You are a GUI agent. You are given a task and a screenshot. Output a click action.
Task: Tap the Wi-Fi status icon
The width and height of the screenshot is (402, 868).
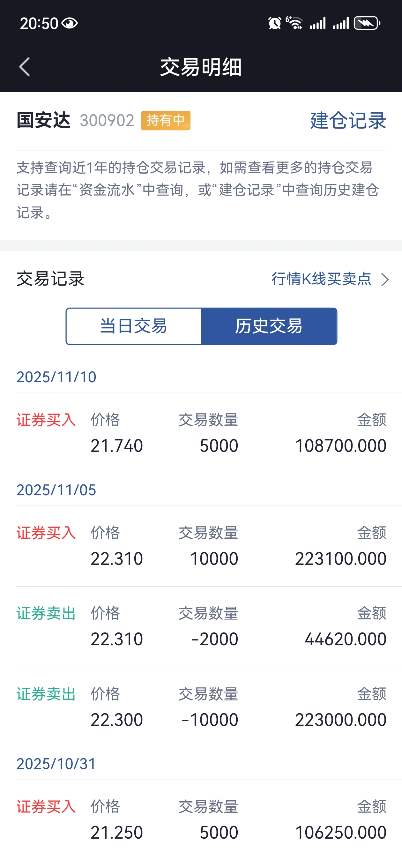click(294, 23)
